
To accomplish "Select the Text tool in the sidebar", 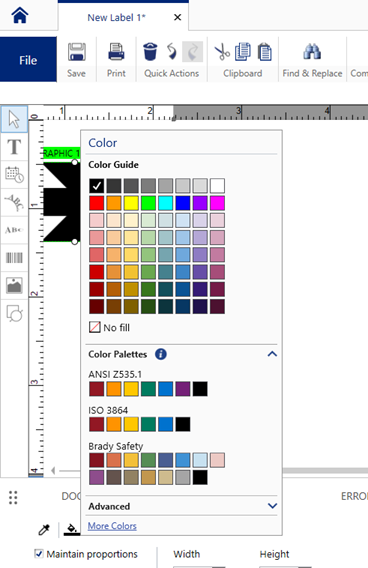I will coord(14,147).
